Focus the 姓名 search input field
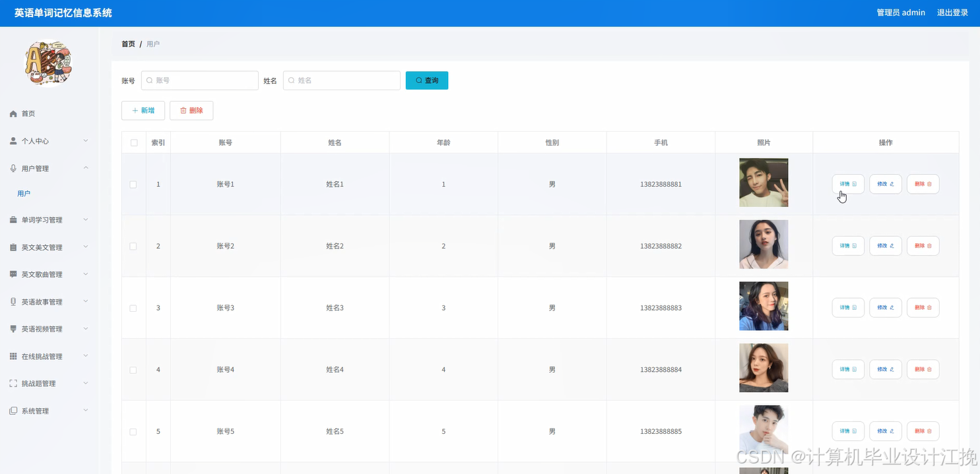 [x=342, y=80]
